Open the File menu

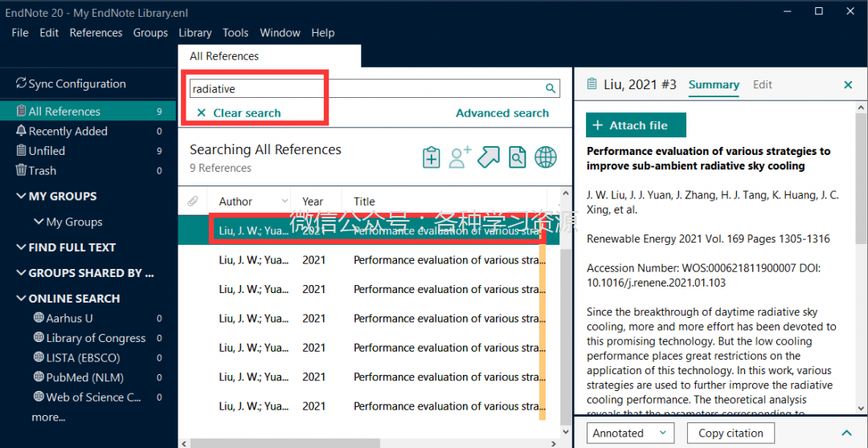pyautogui.click(x=20, y=33)
